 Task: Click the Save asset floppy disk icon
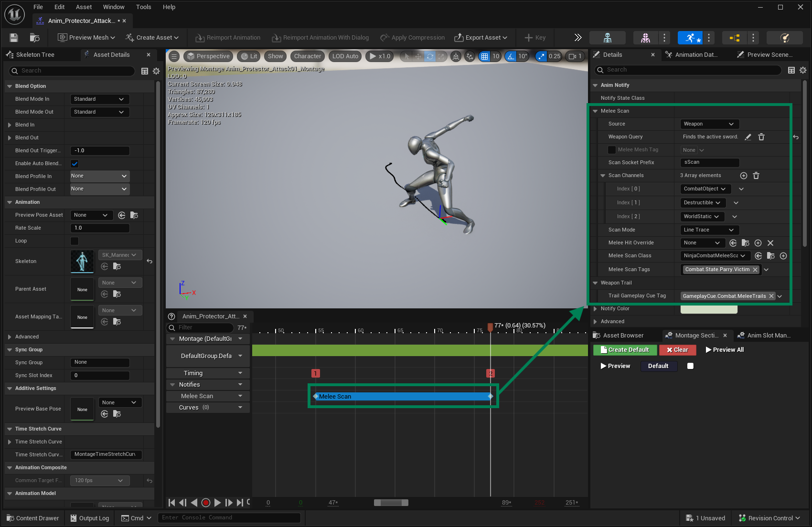click(14, 38)
